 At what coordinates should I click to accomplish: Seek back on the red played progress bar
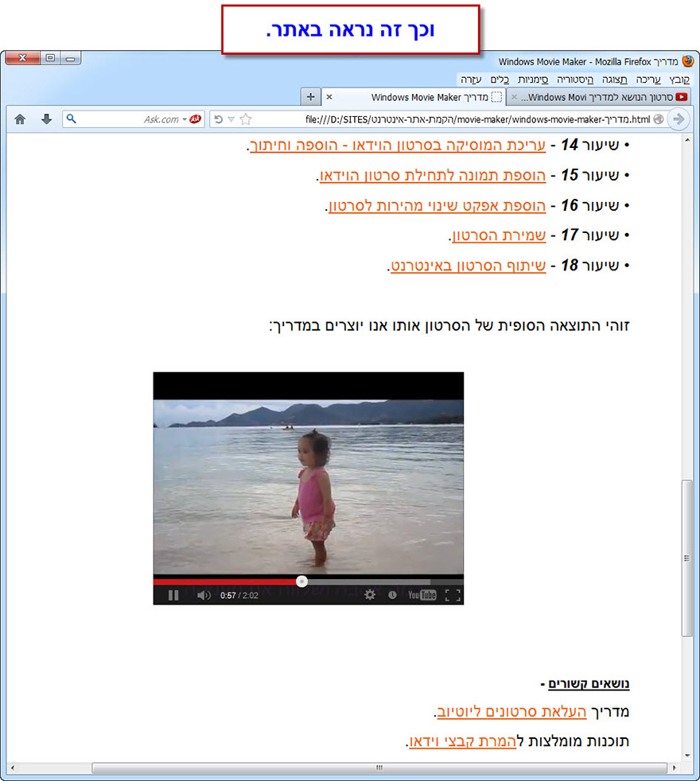click(224, 581)
